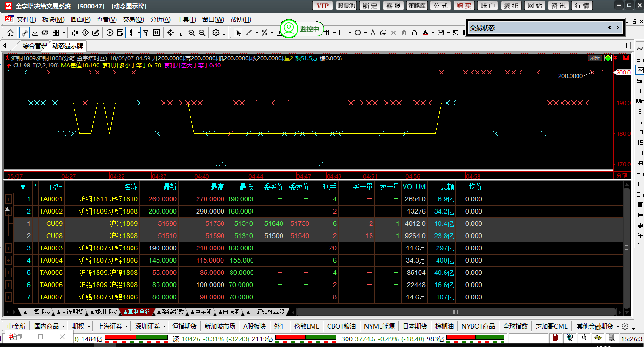Click the text annotation 'A' tool

click(372, 33)
